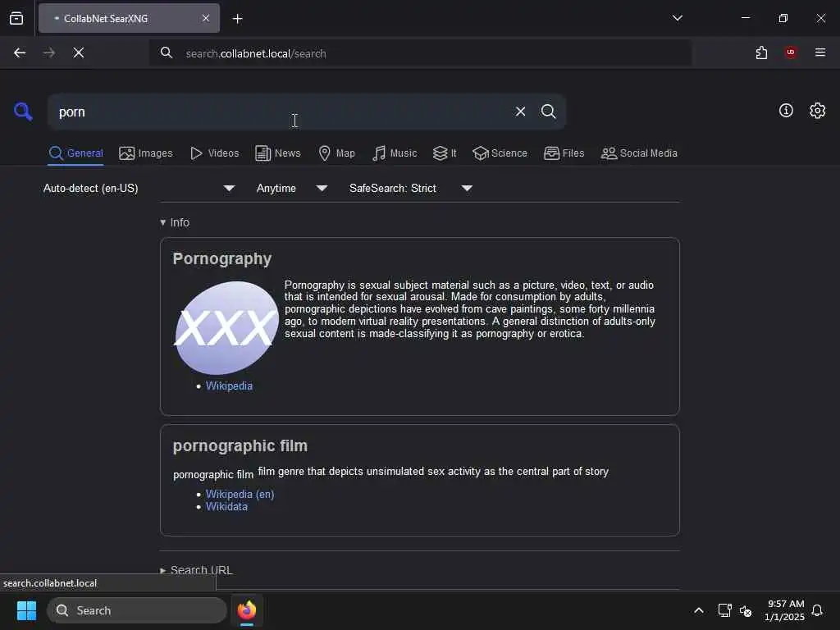The height and width of the screenshot is (630, 840).
Task: Show hidden system tray icons
Action: 699,610
